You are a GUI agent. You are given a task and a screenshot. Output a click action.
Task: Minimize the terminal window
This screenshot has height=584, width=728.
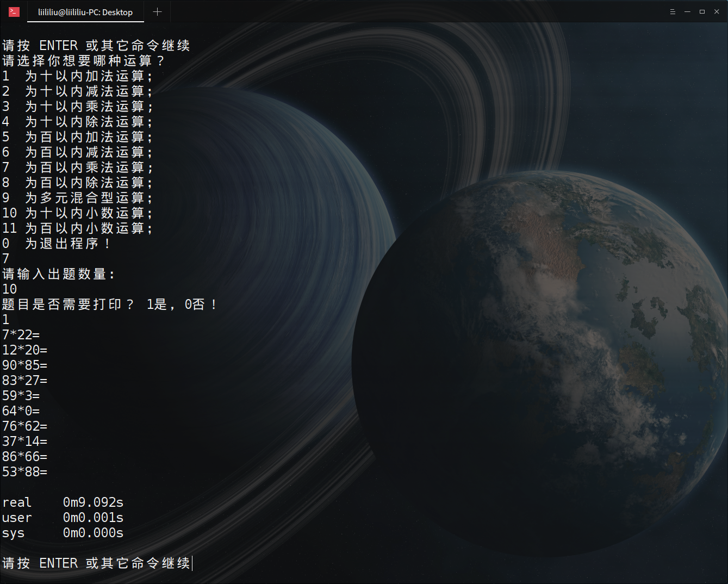click(x=687, y=11)
